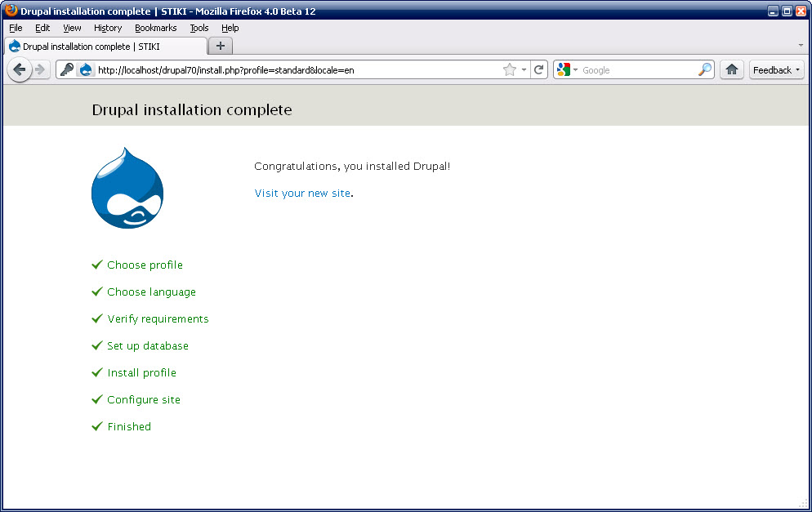This screenshot has width=812, height=512.
Task: Open the Tools menu
Action: pos(199,28)
